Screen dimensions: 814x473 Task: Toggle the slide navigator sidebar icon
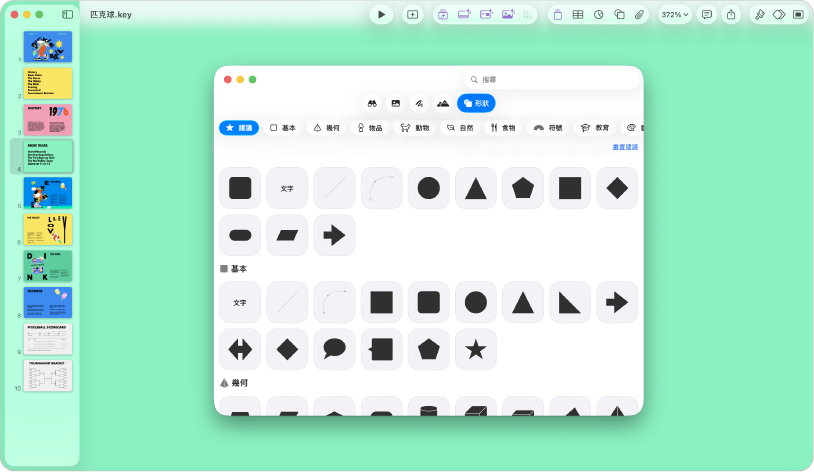(x=67, y=15)
